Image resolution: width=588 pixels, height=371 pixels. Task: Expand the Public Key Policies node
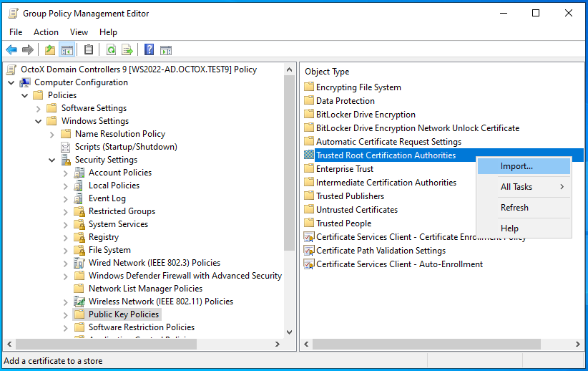tap(65, 314)
